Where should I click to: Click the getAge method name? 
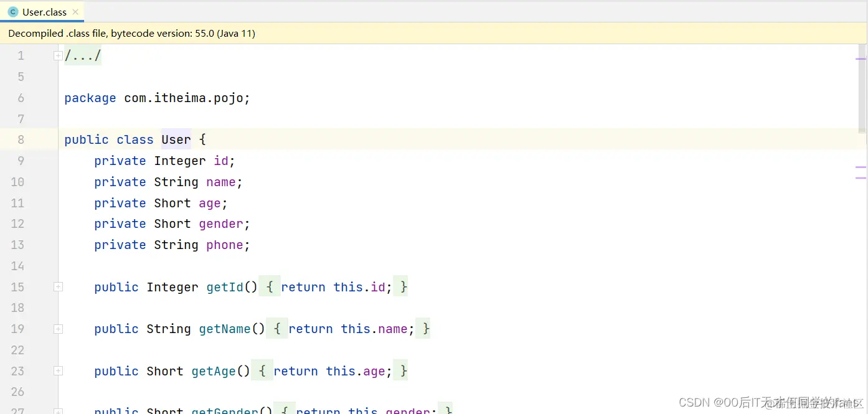click(214, 371)
